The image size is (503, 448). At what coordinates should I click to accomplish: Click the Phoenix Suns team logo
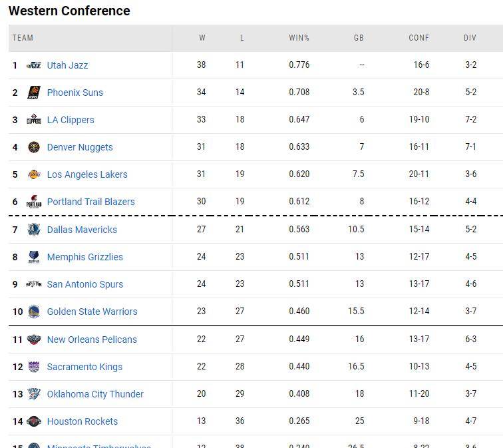(x=34, y=93)
